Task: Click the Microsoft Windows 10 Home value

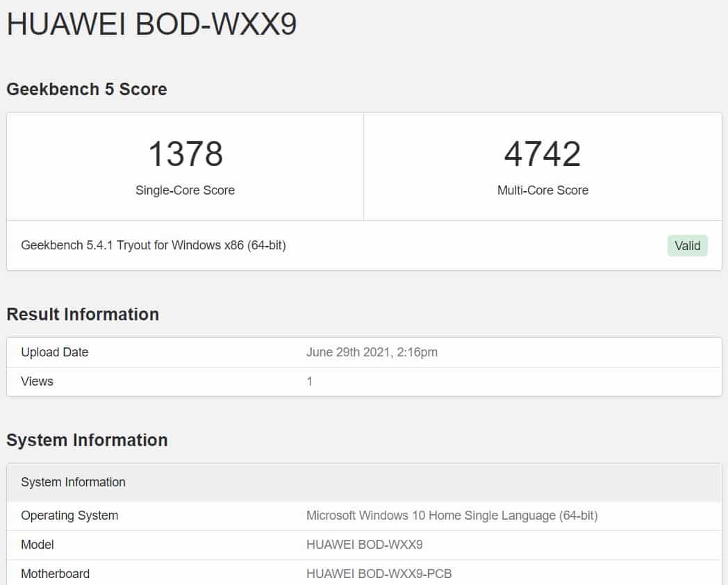Action: tap(452, 516)
